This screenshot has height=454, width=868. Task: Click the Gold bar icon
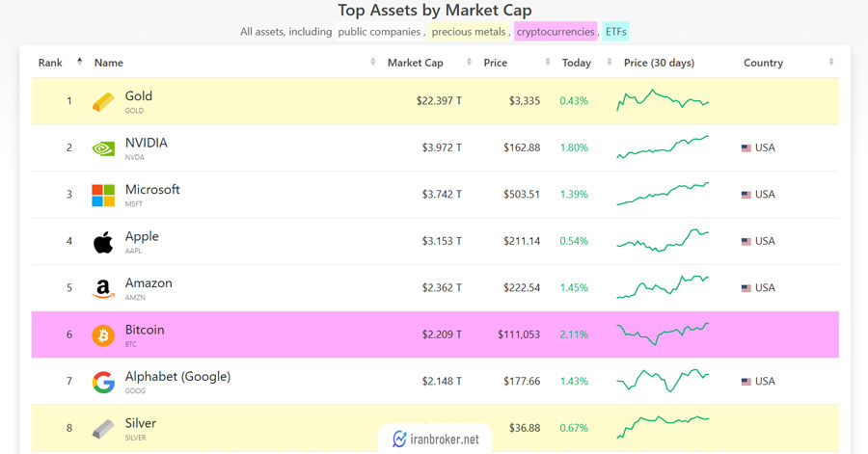coord(103,102)
